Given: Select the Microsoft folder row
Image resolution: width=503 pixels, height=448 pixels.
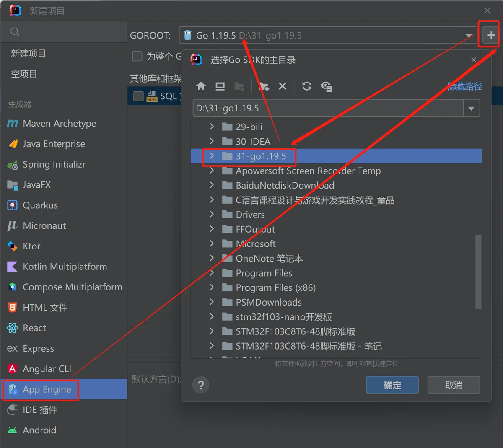Looking at the screenshot, I should (336, 243).
